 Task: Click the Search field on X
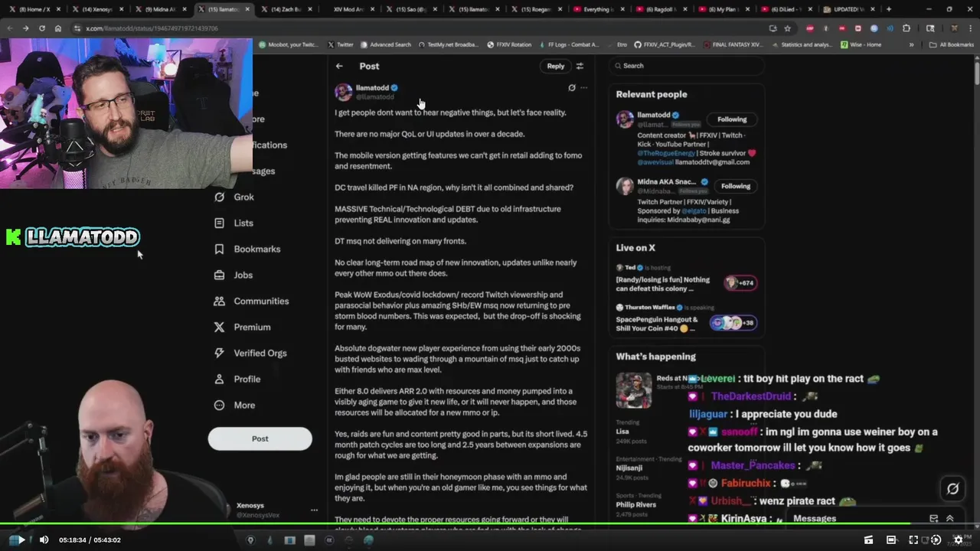tap(687, 66)
